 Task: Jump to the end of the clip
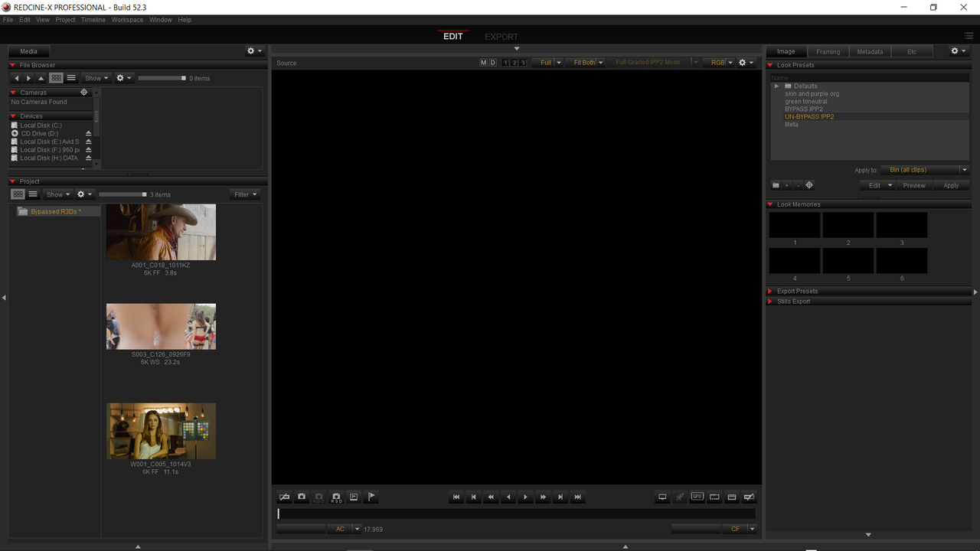(578, 497)
